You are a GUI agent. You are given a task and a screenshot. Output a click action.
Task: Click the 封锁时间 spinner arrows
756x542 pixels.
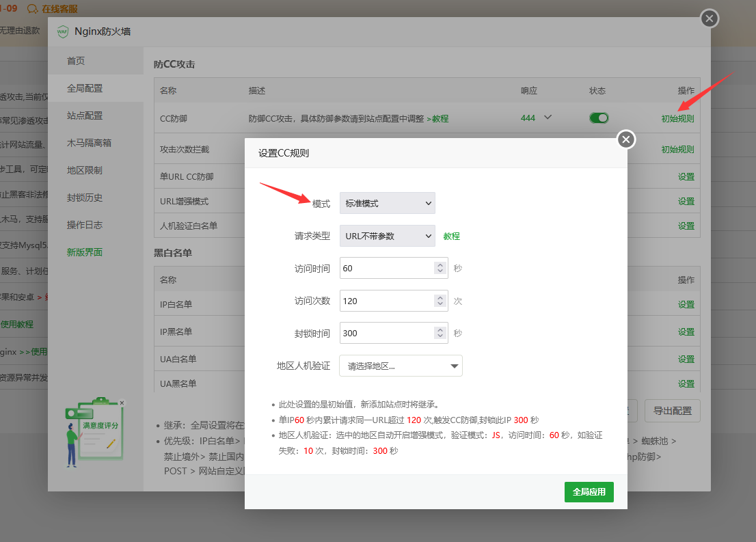[x=440, y=334]
